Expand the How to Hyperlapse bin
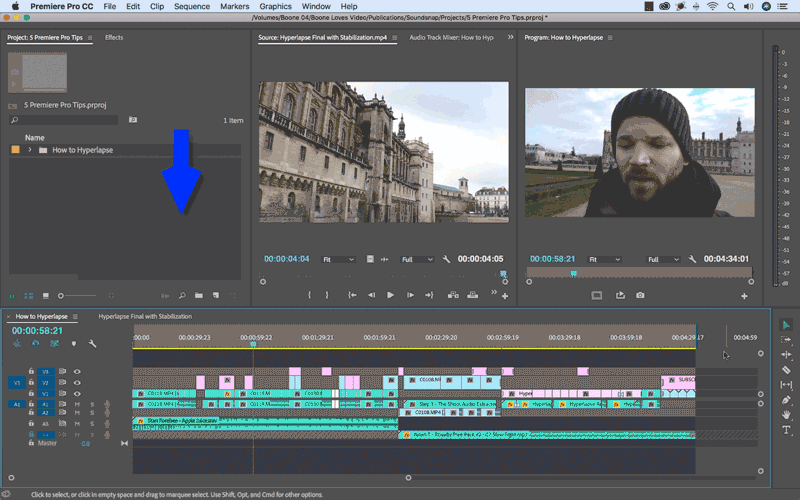Viewport: 800px width, 500px height. pyautogui.click(x=30, y=150)
